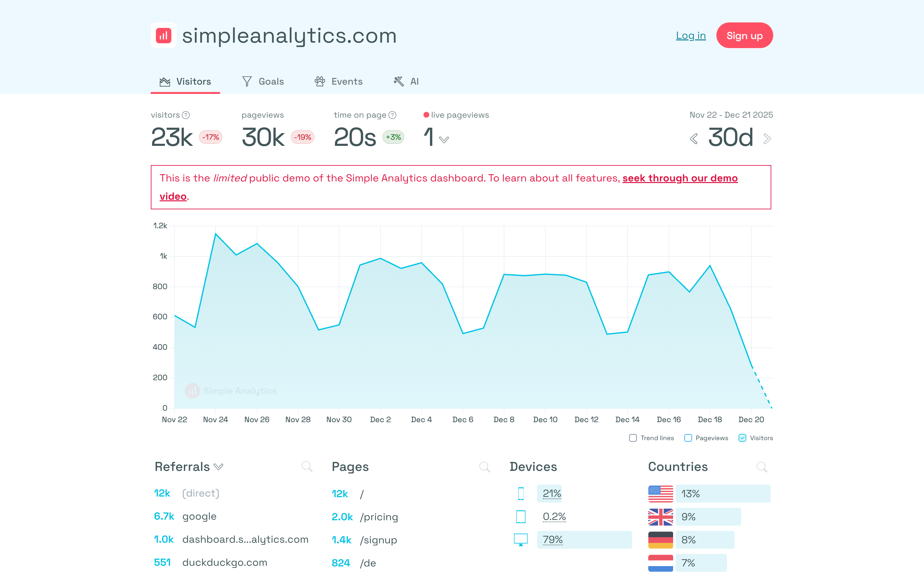This screenshot has width=924, height=577.
Task: Uncheck the Visitors chart checkbox
Action: 742,438
